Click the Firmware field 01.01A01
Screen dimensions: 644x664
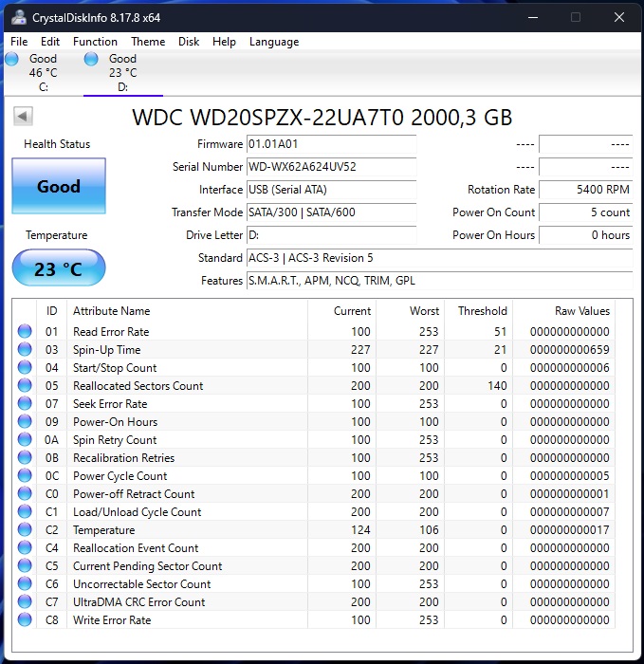click(x=332, y=144)
